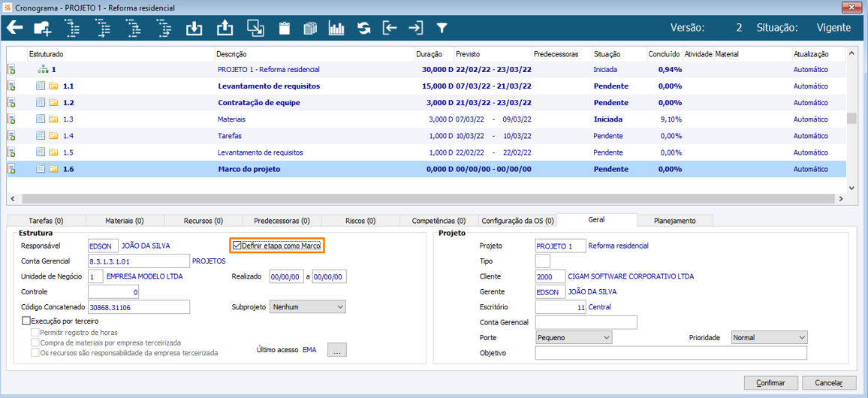Click the add new folder icon

pos(43,29)
